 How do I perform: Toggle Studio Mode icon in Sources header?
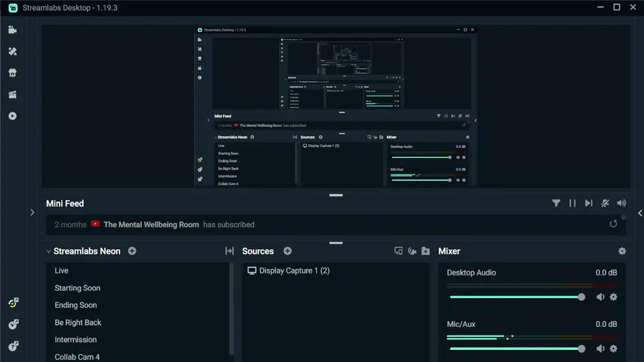tap(399, 251)
